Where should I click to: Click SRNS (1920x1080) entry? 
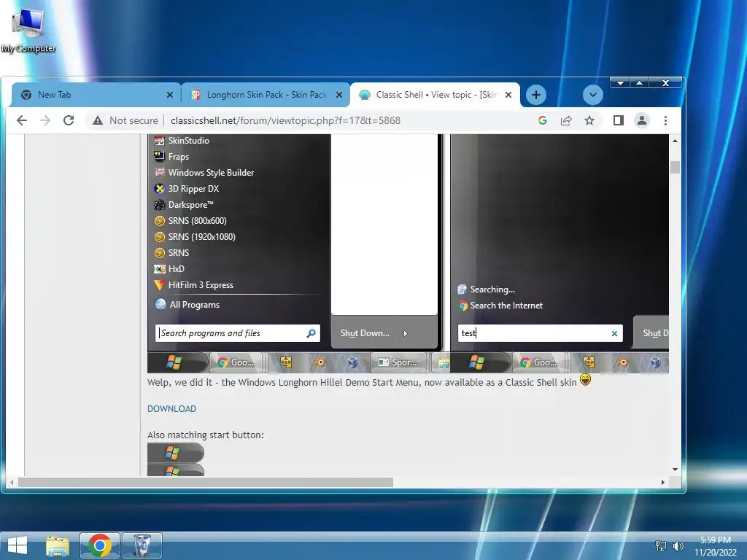point(195,237)
